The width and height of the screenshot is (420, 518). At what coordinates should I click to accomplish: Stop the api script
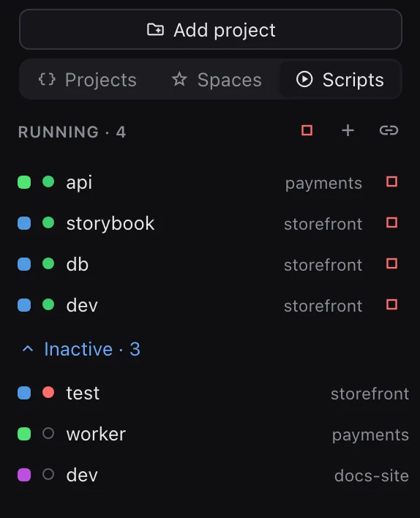tap(392, 181)
